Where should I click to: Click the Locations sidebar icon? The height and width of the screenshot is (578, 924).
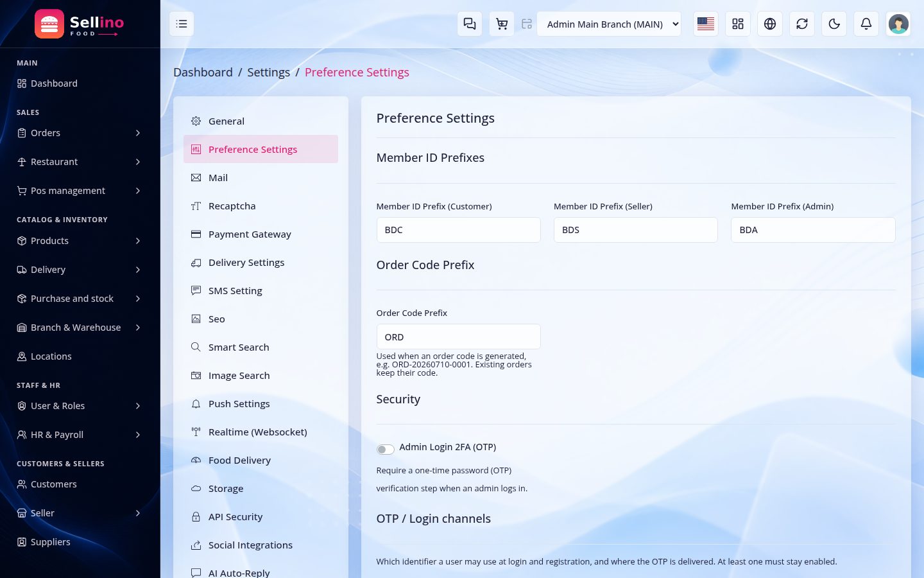coord(22,356)
